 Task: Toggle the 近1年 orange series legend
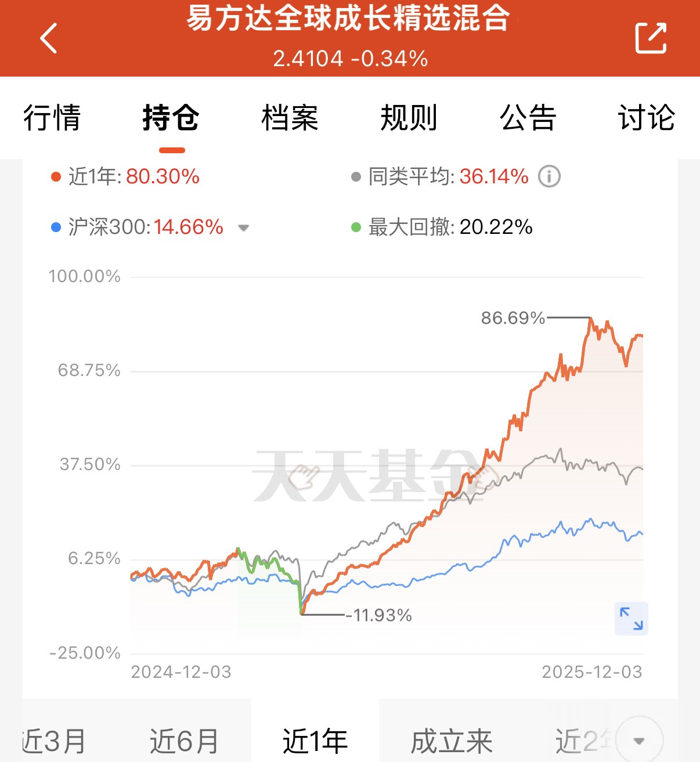[125, 176]
